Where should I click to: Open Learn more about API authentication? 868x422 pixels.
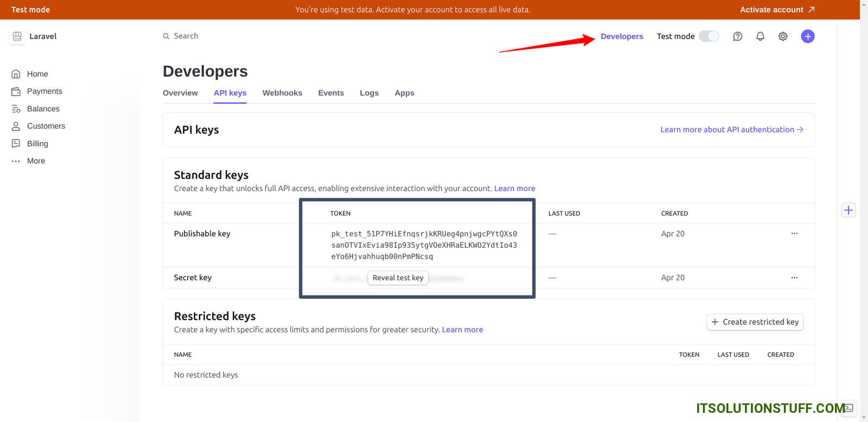pyautogui.click(x=731, y=129)
